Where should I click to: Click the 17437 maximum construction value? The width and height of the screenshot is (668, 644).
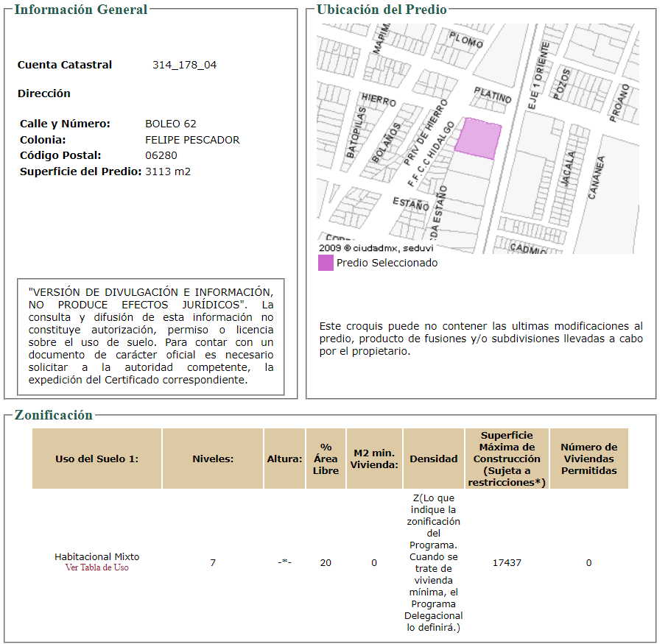(507, 563)
